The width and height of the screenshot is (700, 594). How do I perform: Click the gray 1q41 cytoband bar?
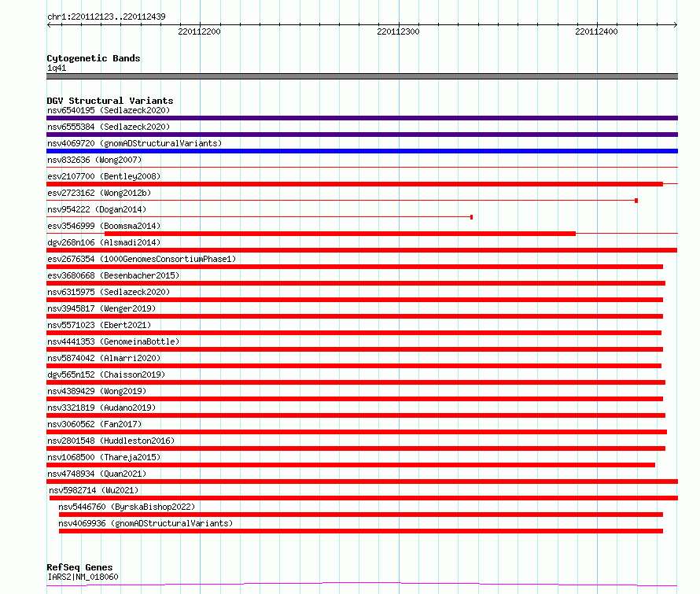tap(362, 76)
